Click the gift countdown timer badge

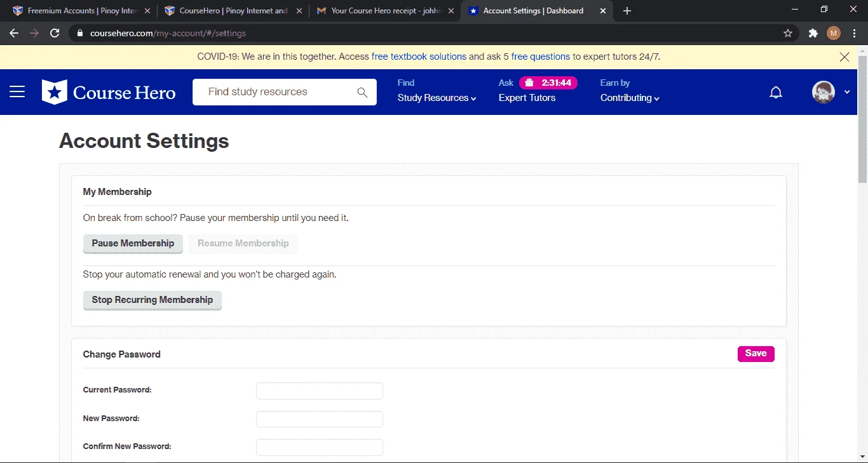click(548, 83)
